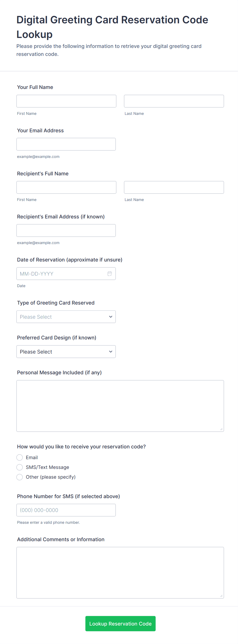This screenshot has width=238, height=644.
Task: Grab Additional Comments textarea resize handle
Action: [x=221, y=596]
